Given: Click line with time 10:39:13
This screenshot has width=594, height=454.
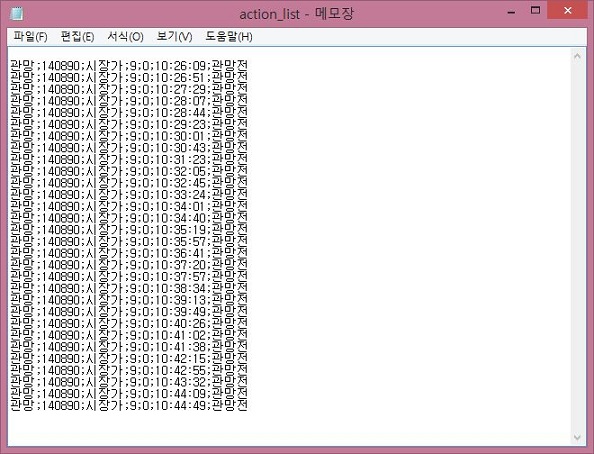Looking at the screenshot, I should pyautogui.click(x=129, y=300).
